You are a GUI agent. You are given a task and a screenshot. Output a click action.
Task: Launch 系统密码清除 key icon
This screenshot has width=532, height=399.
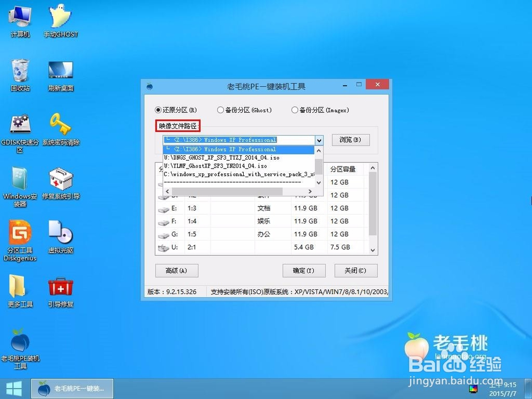pyautogui.click(x=61, y=130)
